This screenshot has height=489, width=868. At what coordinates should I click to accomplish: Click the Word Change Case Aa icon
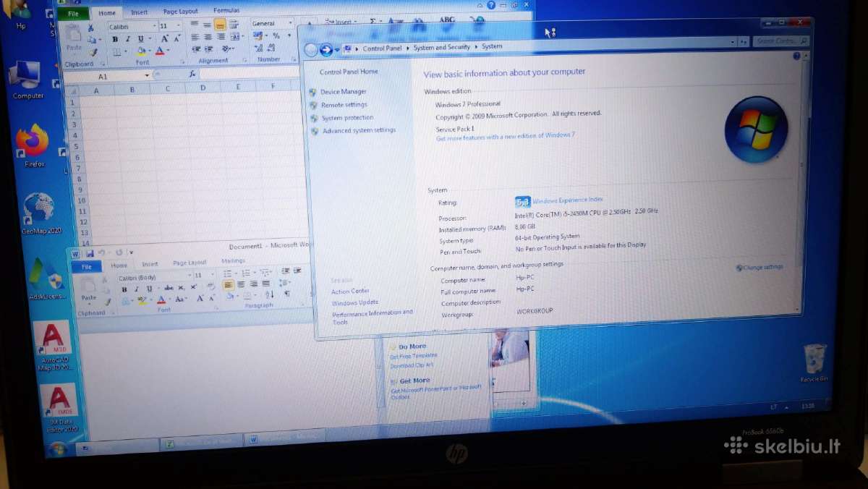click(x=180, y=299)
